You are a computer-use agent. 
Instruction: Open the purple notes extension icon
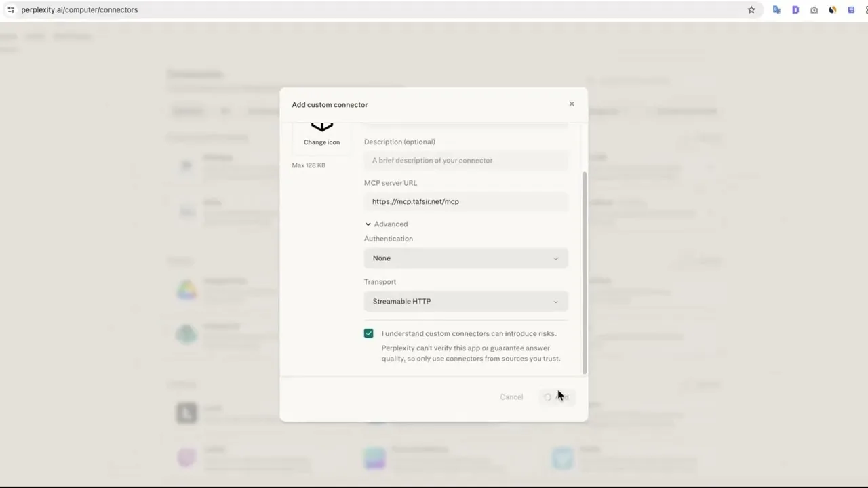851,9
